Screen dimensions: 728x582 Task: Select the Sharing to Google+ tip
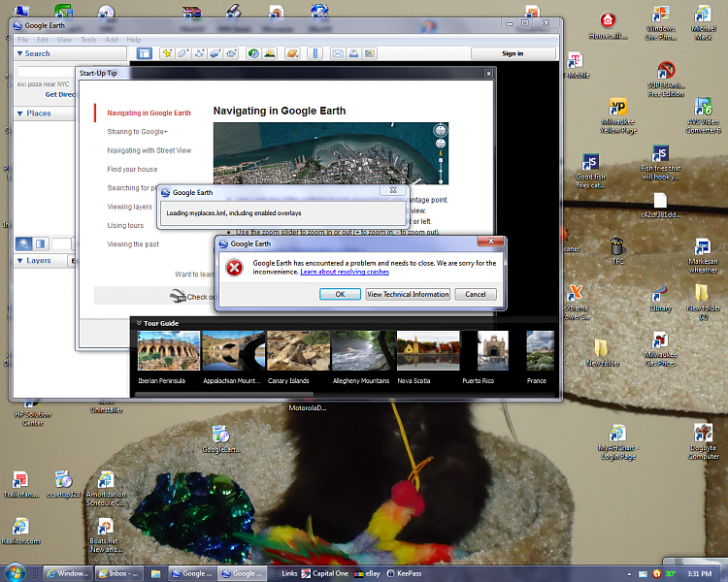(138, 132)
